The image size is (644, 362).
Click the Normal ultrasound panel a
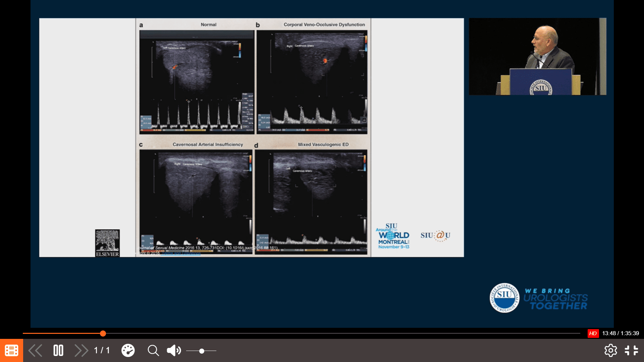(x=197, y=82)
